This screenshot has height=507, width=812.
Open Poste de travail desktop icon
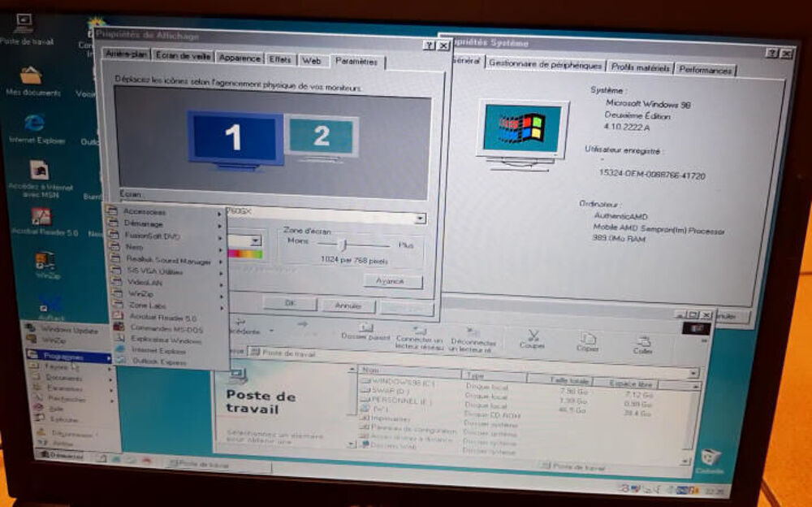tap(25, 29)
